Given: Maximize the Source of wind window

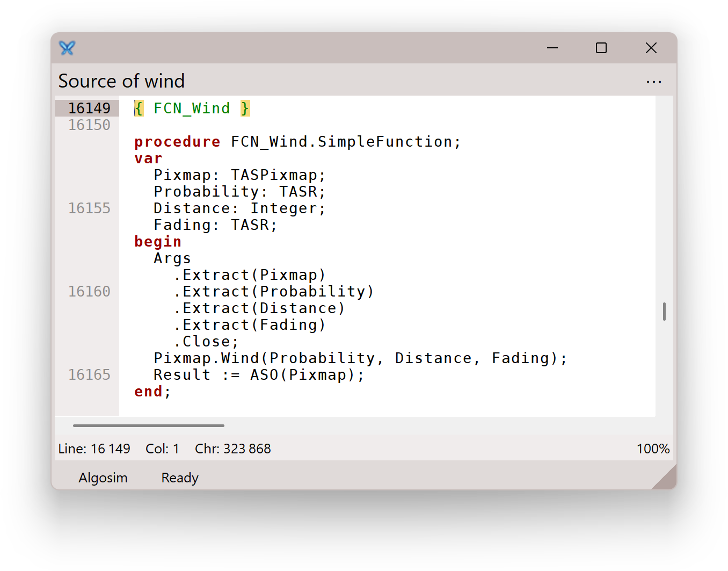Looking at the screenshot, I should (601, 48).
